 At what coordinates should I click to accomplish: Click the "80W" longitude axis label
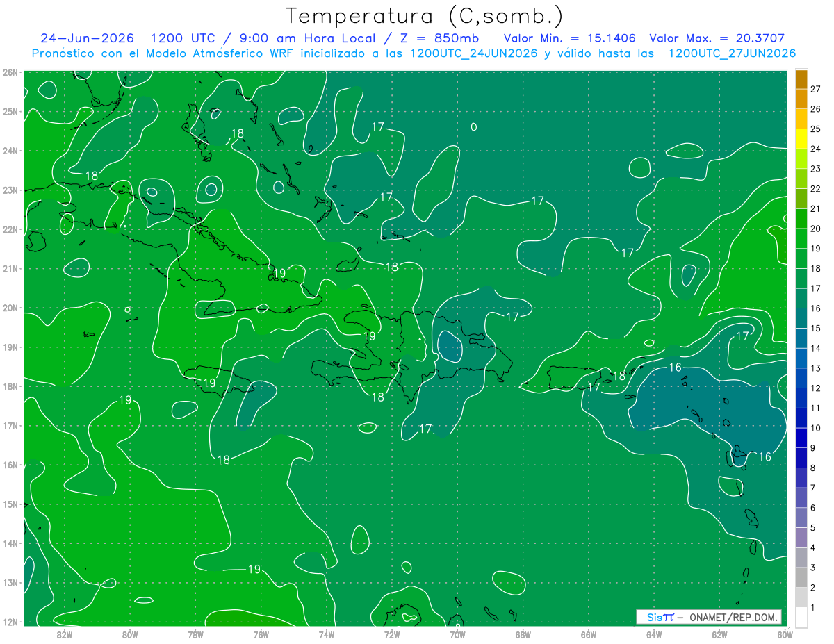130,634
